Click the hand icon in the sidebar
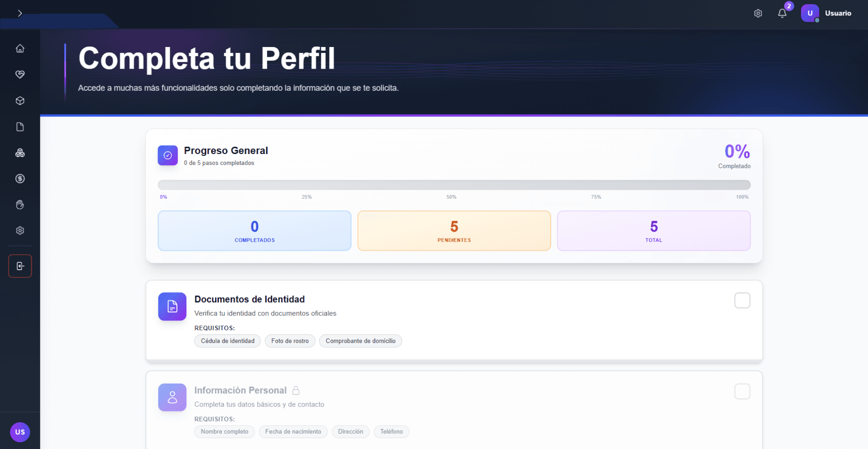Screen dimensions: 868x449 (20, 205)
